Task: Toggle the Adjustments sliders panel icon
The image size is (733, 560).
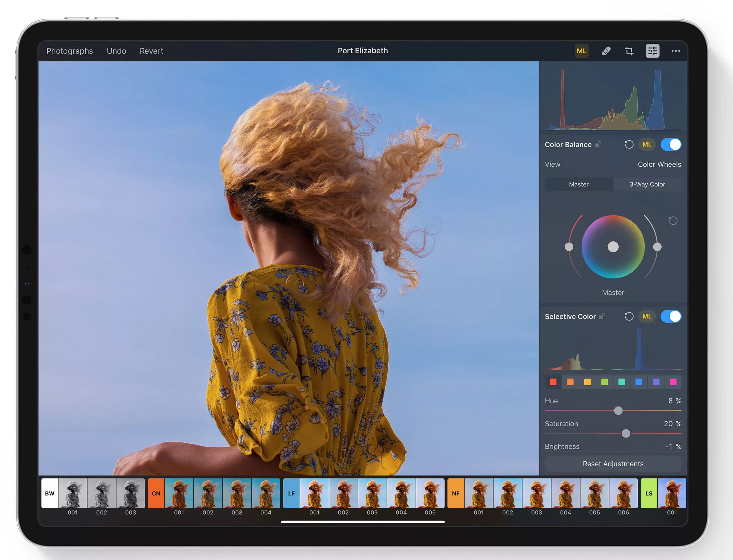Action: [x=652, y=51]
